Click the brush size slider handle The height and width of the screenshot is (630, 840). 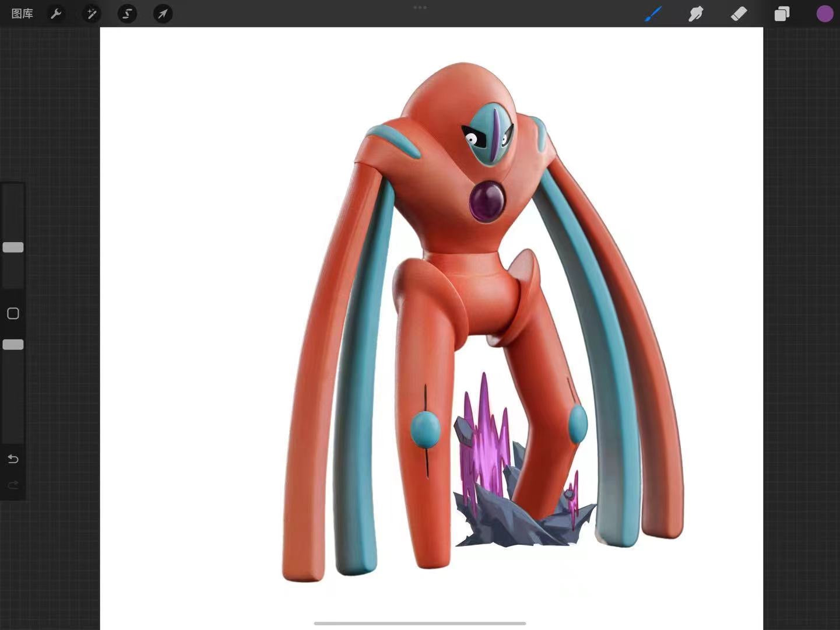(x=13, y=247)
